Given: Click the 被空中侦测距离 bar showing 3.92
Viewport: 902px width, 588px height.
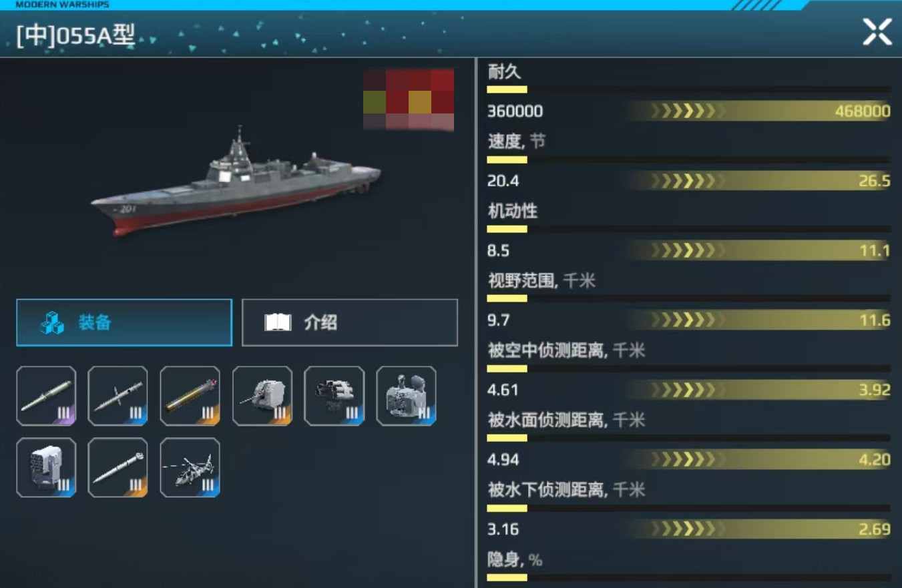Looking at the screenshot, I should [x=758, y=390].
